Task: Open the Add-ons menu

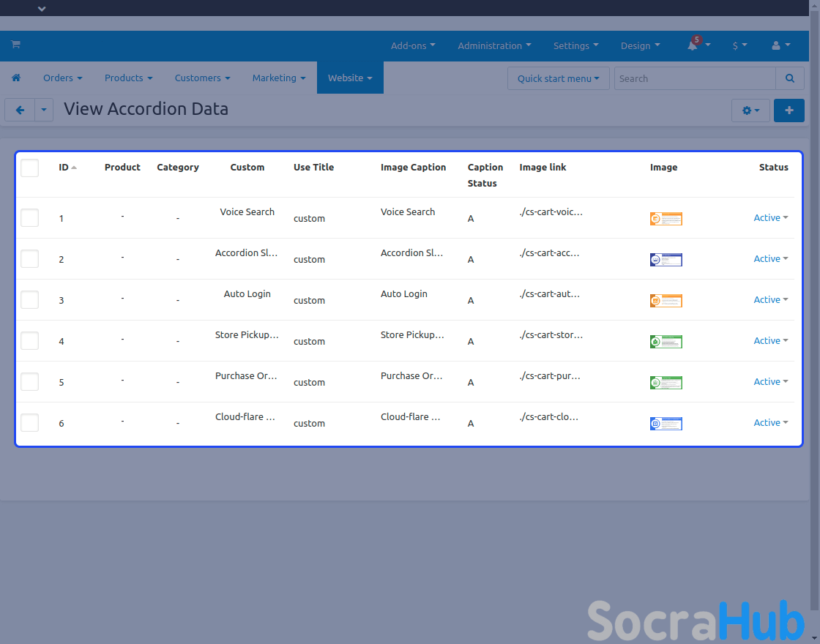Action: [412, 45]
